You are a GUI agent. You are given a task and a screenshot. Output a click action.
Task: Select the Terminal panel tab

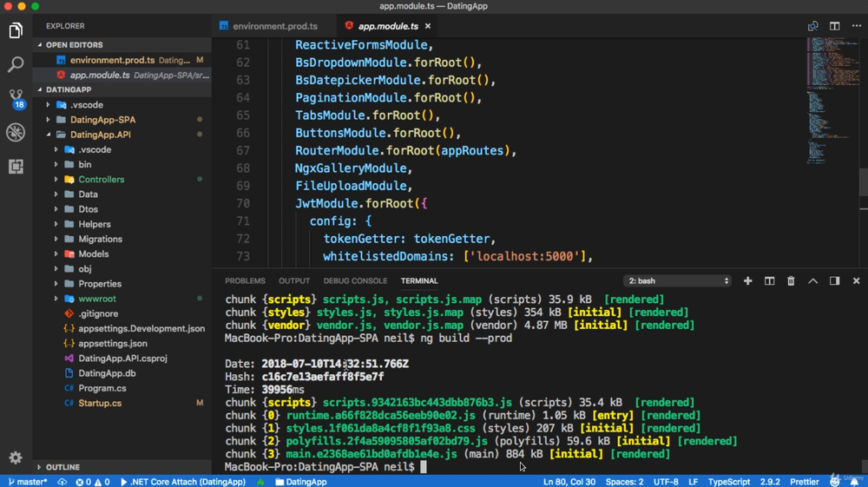[419, 281]
